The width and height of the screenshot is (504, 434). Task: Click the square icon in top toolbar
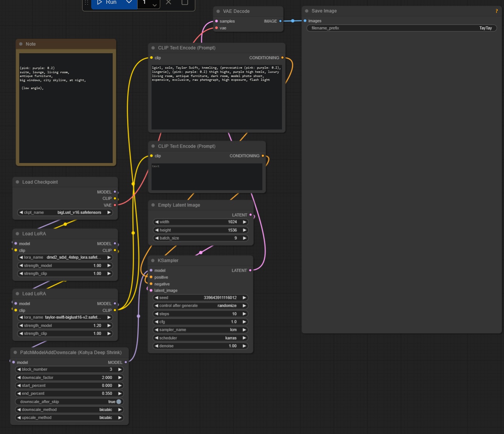[185, 2]
